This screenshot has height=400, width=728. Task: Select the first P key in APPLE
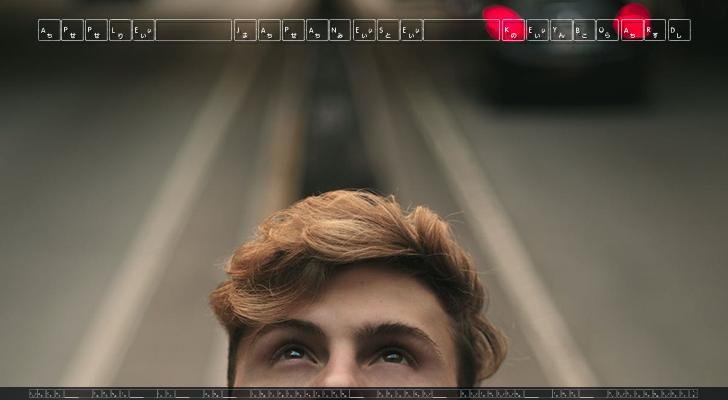click(x=72, y=30)
